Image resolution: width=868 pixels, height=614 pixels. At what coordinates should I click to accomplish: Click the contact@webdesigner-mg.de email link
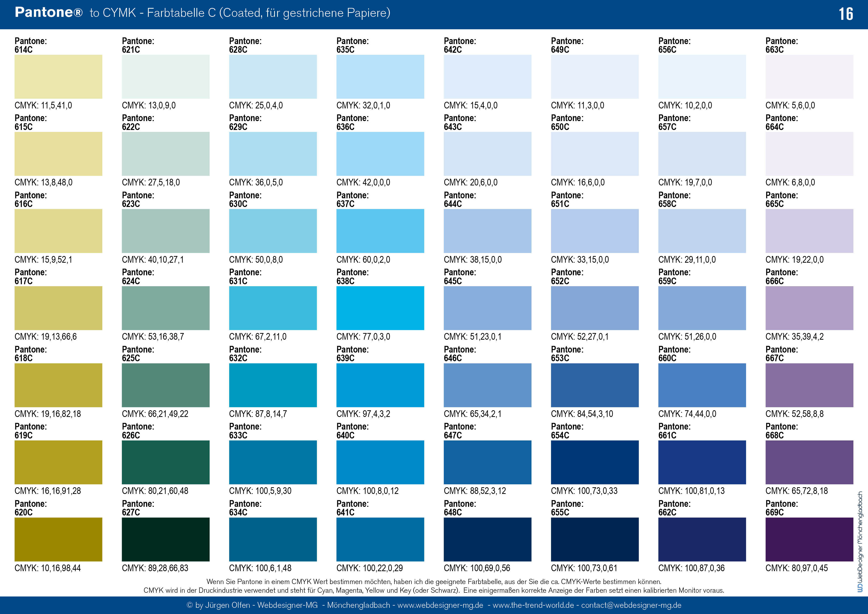631,605
